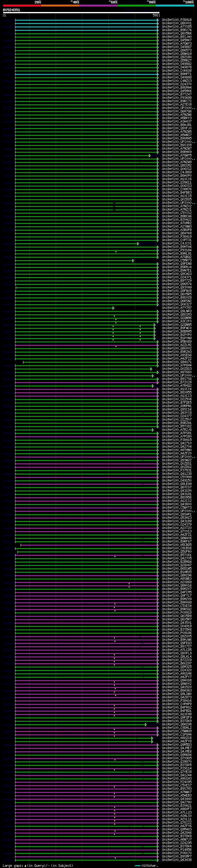Select hit label UniRef100_C0KKU8

click(x=177, y=71)
